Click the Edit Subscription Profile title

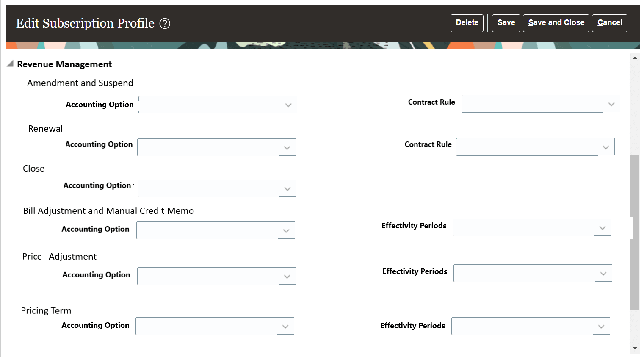85,23
